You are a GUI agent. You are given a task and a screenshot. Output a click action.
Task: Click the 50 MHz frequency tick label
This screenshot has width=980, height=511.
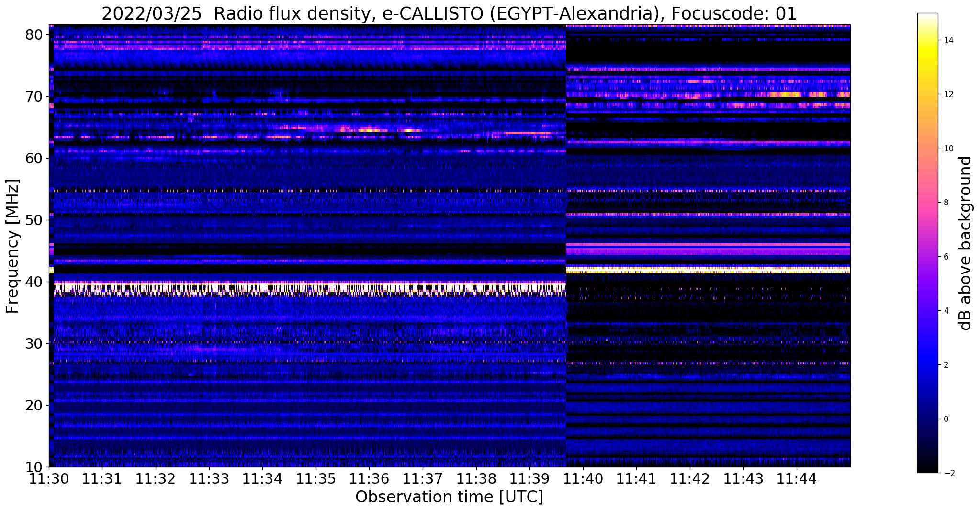tap(35, 220)
